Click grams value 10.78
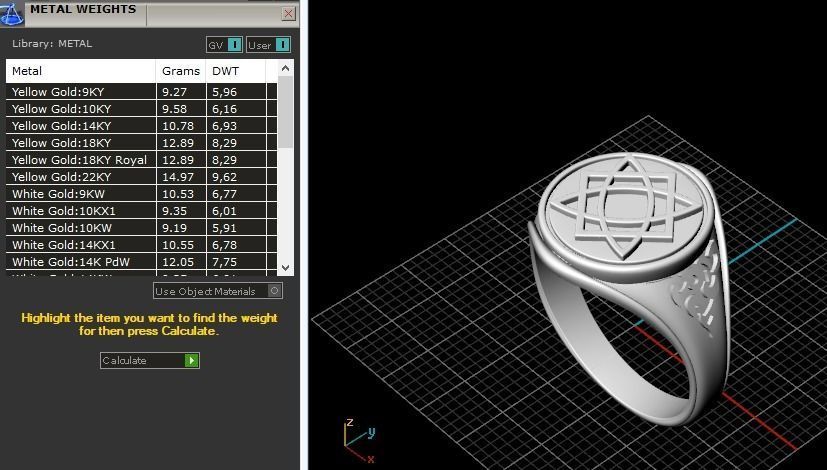The image size is (827, 470). [178, 126]
